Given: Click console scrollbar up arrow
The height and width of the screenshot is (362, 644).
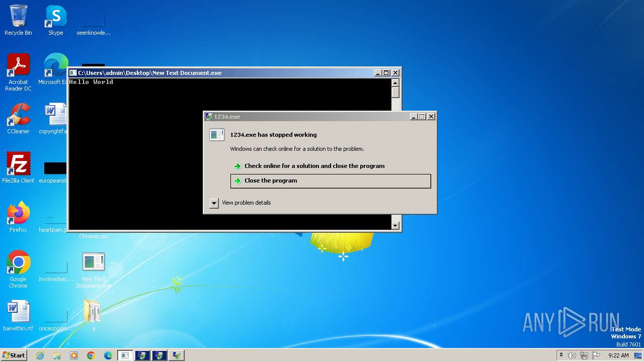Looking at the screenshot, I should pyautogui.click(x=395, y=82).
